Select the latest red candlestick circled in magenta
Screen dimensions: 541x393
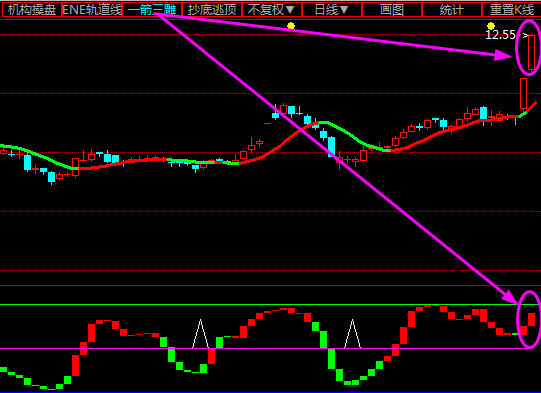pos(531,52)
